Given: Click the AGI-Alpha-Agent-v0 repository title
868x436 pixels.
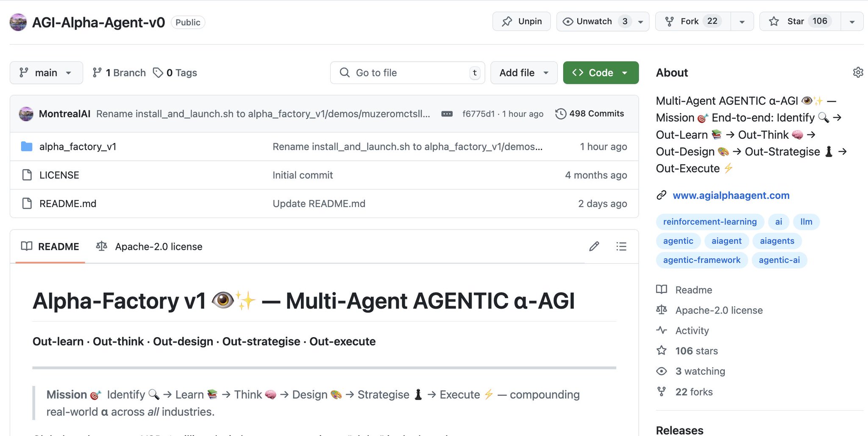Looking at the screenshot, I should [x=98, y=22].
